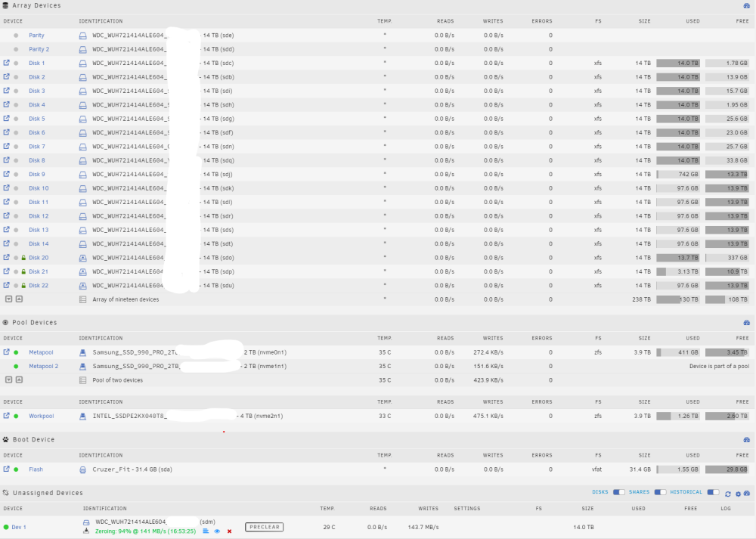Browse Disk 5 via its open icon

(6, 118)
